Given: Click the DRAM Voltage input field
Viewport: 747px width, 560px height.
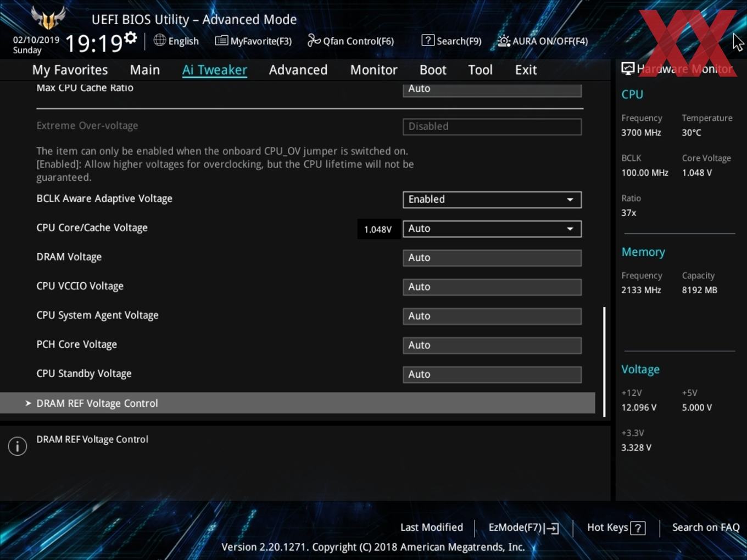Looking at the screenshot, I should click(492, 257).
